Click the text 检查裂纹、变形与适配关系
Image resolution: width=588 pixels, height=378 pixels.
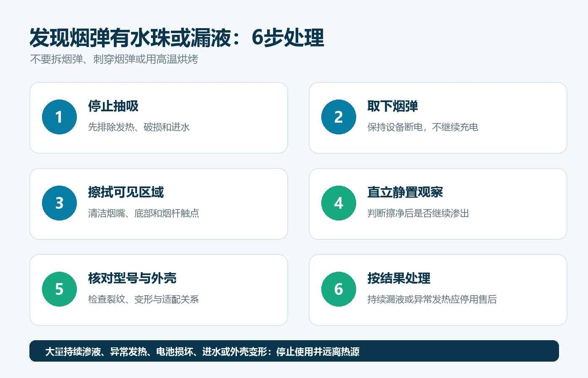[143, 299]
